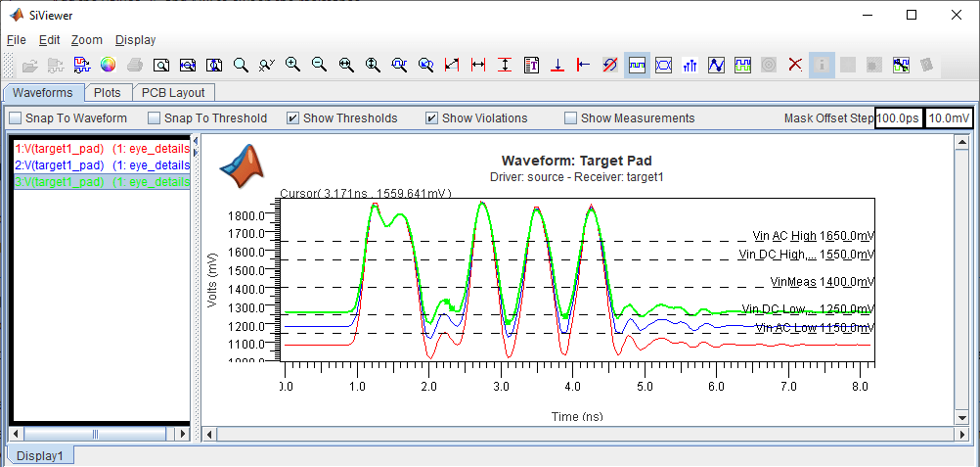Collapse waveform list panel using divider arrow
980x467 pixels.
tap(195, 141)
